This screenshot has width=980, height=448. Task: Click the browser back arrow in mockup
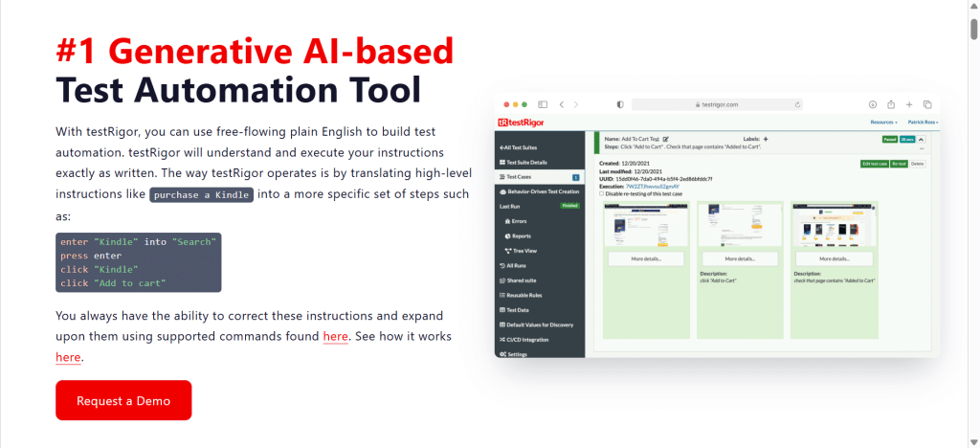pos(561,104)
